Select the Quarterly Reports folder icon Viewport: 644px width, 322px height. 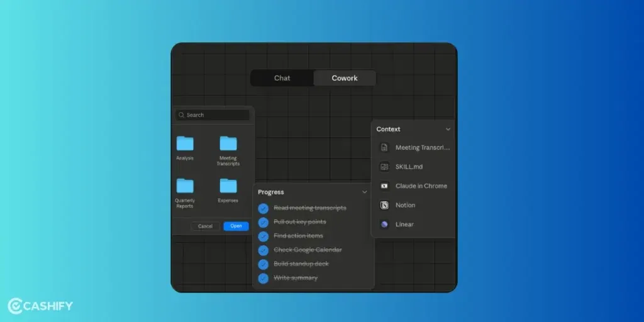point(185,186)
